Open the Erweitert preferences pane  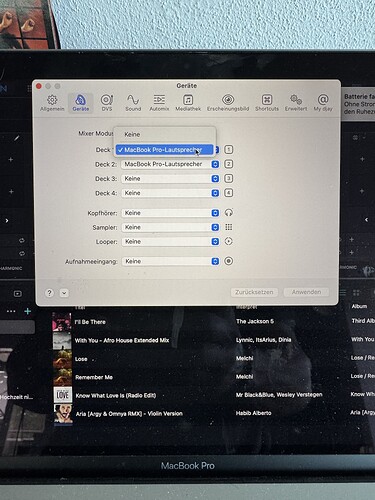click(x=296, y=103)
